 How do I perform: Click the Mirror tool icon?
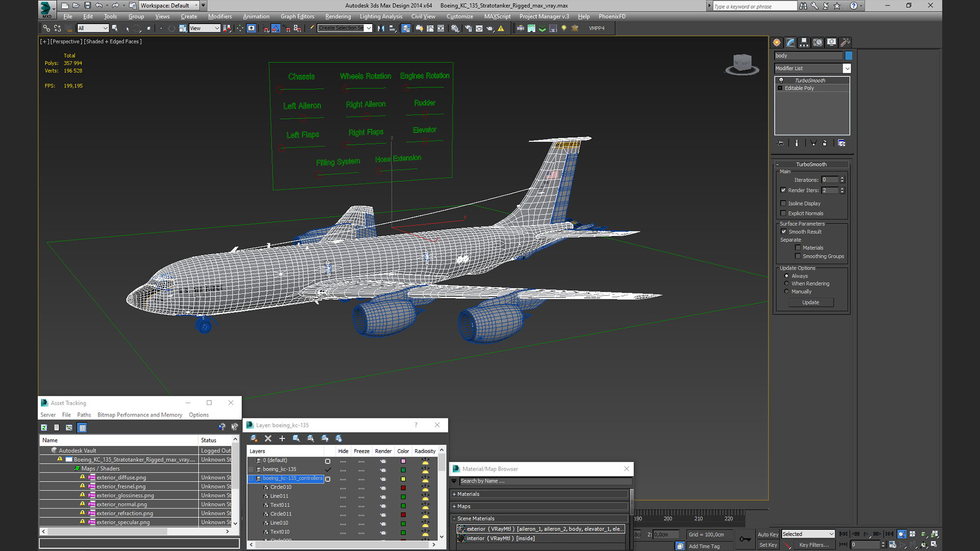click(381, 28)
